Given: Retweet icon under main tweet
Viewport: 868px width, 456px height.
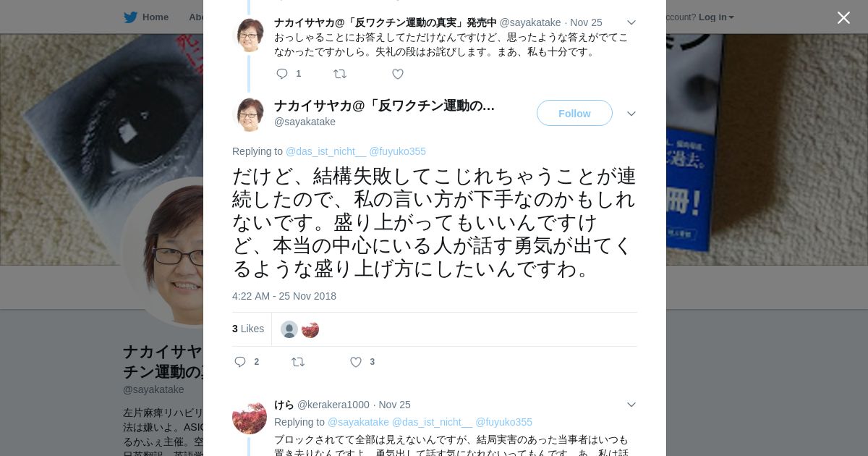Looking at the screenshot, I should [x=298, y=362].
